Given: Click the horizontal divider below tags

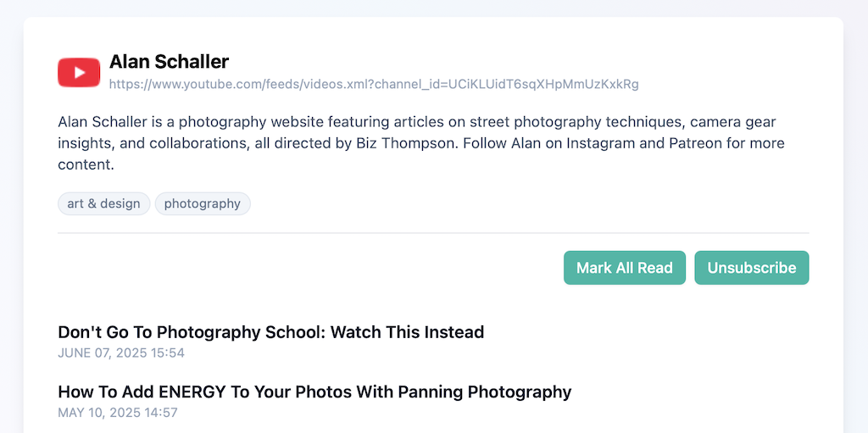Looking at the screenshot, I should pos(433,233).
